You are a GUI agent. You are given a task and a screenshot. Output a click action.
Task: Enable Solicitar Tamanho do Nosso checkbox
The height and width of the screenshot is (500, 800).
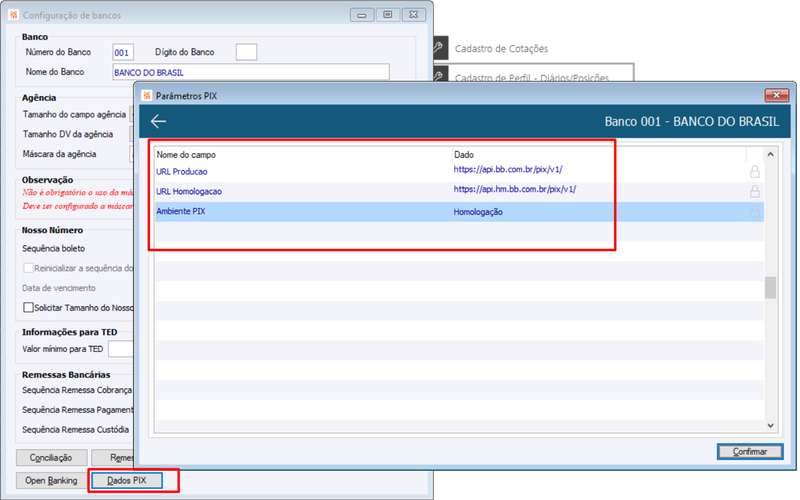pos(29,308)
